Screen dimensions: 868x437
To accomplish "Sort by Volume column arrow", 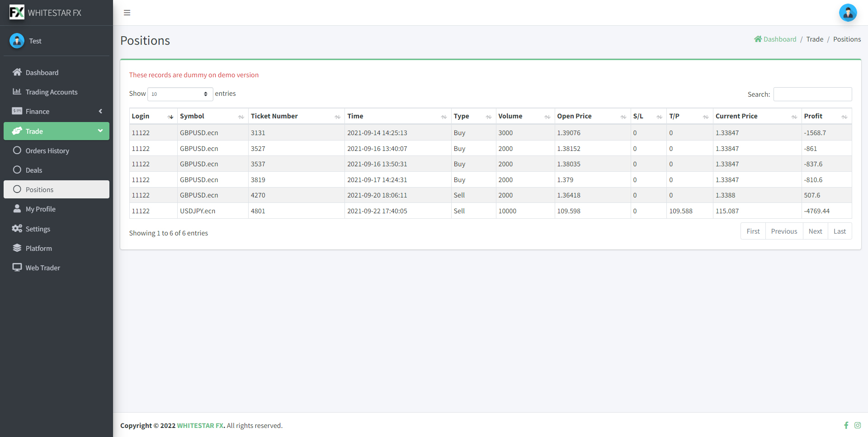I will click(547, 117).
